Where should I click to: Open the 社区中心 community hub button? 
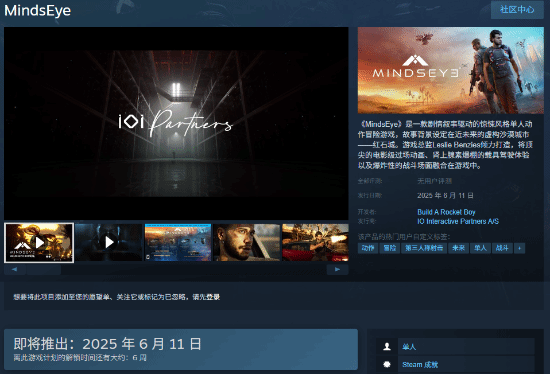pyautogui.click(x=517, y=9)
